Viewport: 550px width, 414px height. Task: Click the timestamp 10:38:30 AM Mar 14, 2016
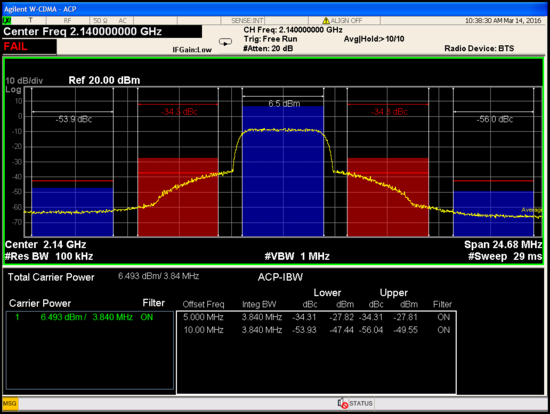pos(503,21)
